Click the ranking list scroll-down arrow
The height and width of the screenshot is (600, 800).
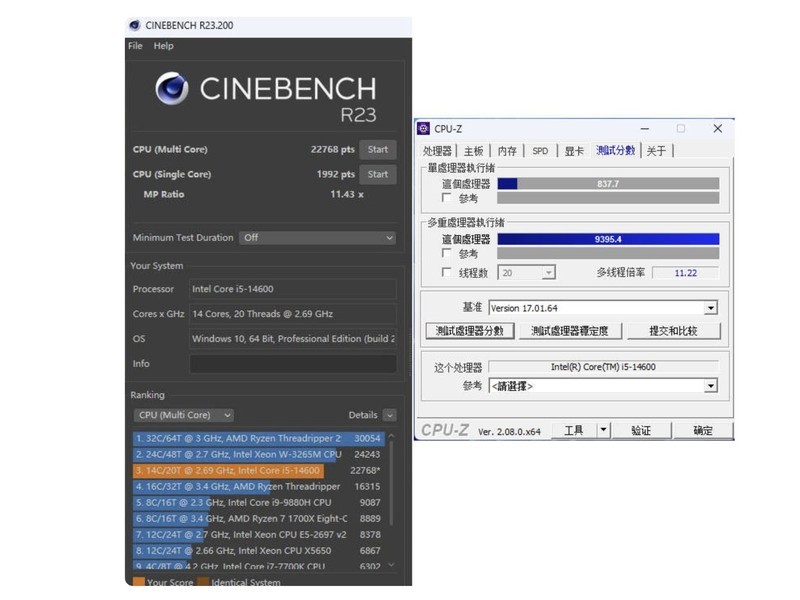(x=391, y=565)
